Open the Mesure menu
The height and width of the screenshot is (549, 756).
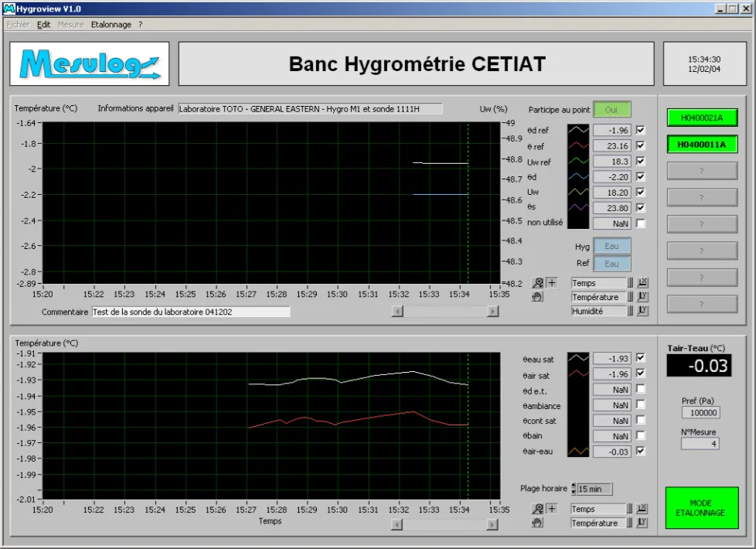70,25
